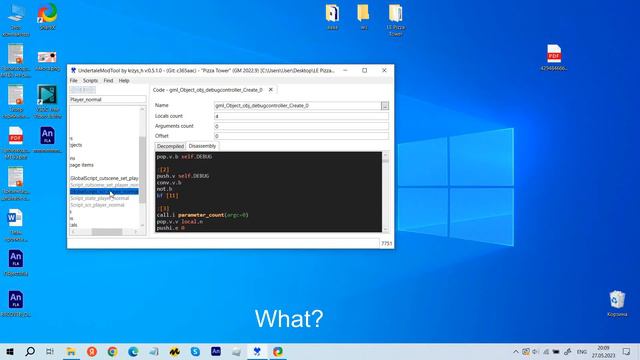Open Adobe Animate from taskbar

tap(216, 351)
